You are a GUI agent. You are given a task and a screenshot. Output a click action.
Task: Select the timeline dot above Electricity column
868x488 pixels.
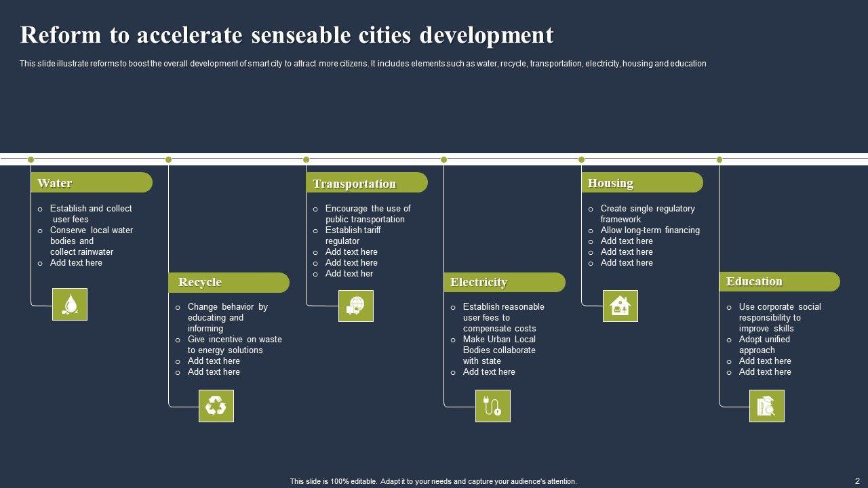tap(443, 160)
